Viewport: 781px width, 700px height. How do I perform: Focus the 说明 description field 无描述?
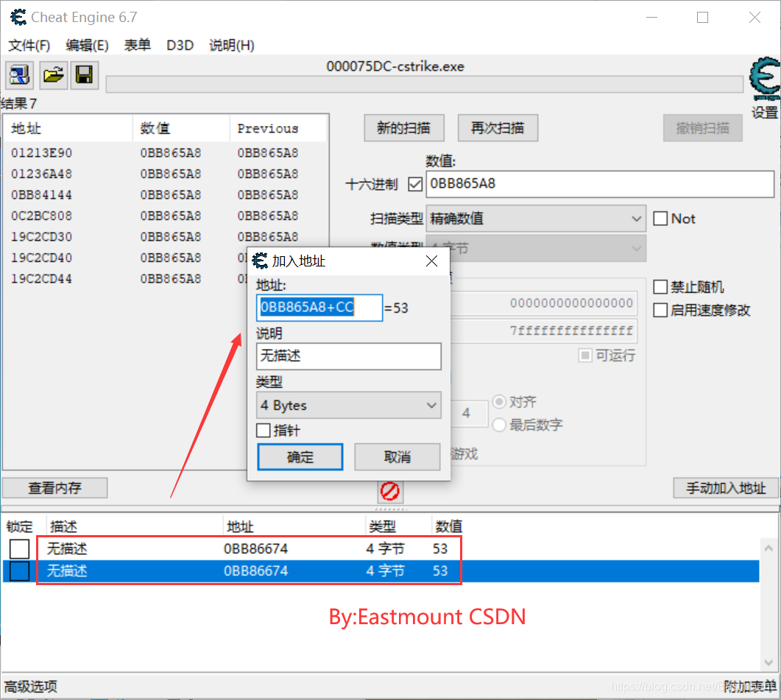pyautogui.click(x=349, y=356)
